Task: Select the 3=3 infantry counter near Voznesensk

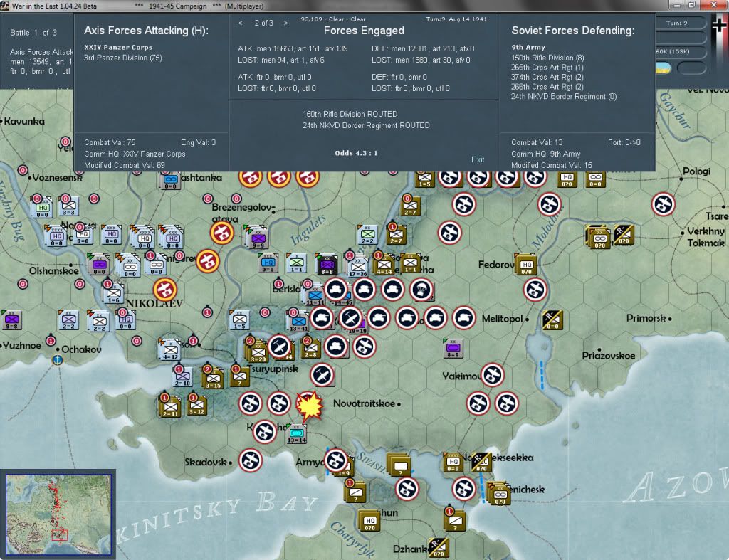Action: (x=68, y=206)
